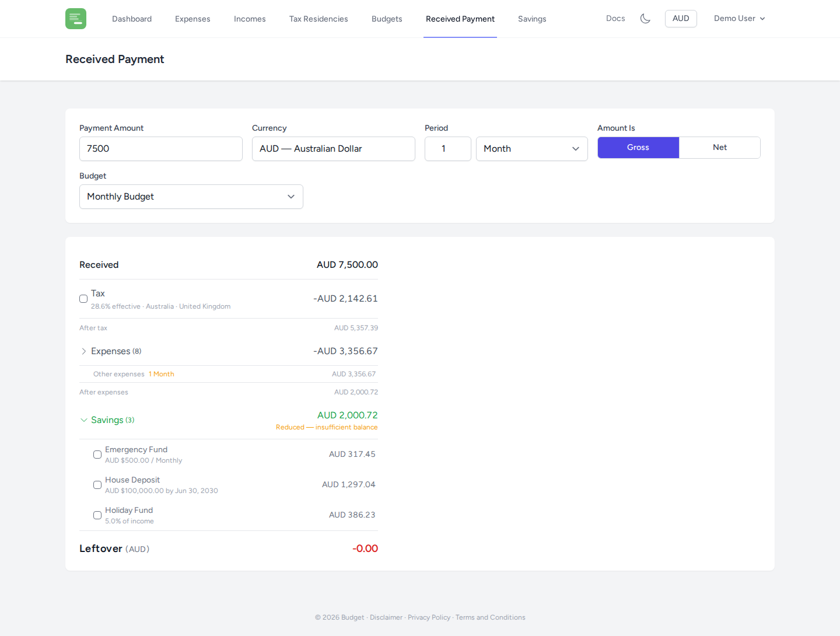Click the House Deposit amount AUD 1,297.04
This screenshot has width=840, height=636.
click(349, 485)
